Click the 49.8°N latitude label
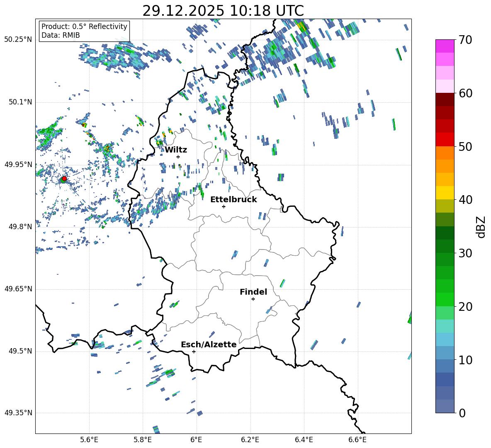Viewport: 491px width, 448px height. coord(20,227)
